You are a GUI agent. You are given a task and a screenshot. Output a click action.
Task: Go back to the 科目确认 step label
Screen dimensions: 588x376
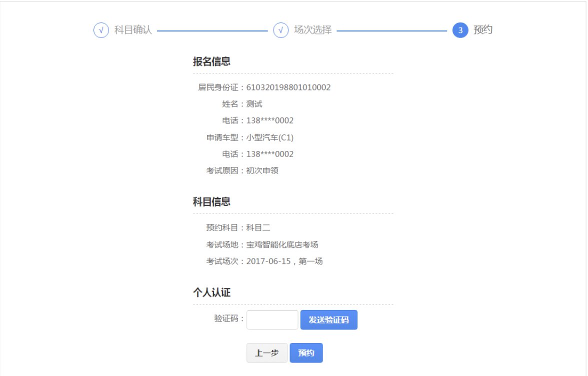[133, 30]
